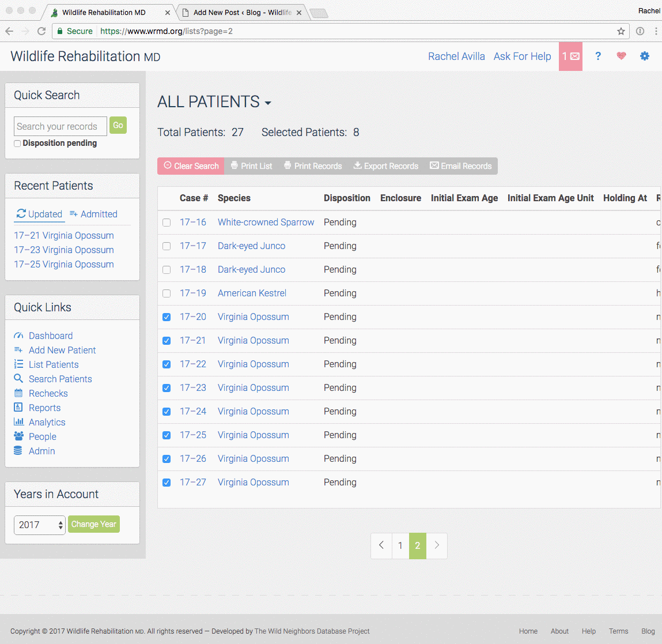The width and height of the screenshot is (662, 644).
Task: Select the checkbox for case 17-17
Action: tap(167, 246)
